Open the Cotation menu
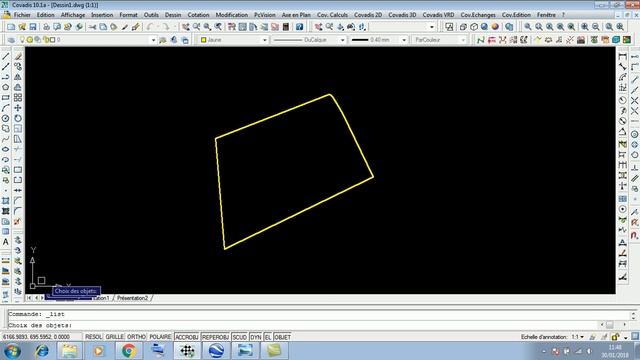640x360 pixels. 198,15
